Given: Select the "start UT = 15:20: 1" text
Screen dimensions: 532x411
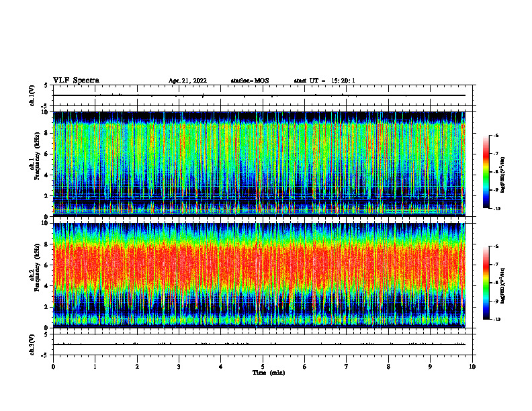Looking at the screenshot, I should pyautogui.click(x=324, y=81).
